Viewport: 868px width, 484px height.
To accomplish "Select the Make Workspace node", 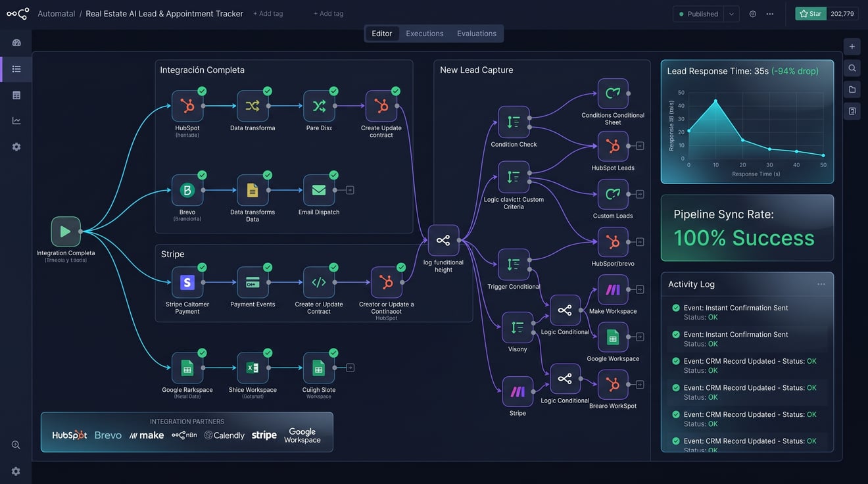I will pos(613,289).
